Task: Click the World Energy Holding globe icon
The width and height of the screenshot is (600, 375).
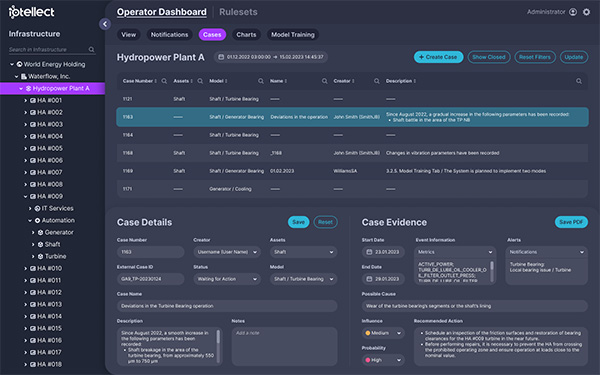Action: tap(20, 64)
